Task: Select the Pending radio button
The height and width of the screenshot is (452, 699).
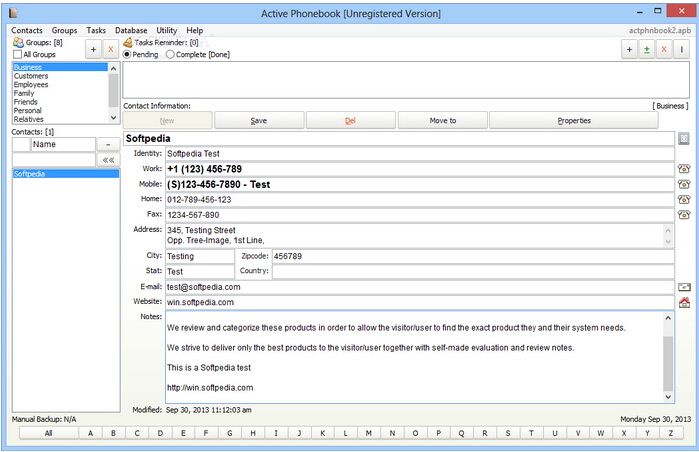Action: pos(127,54)
